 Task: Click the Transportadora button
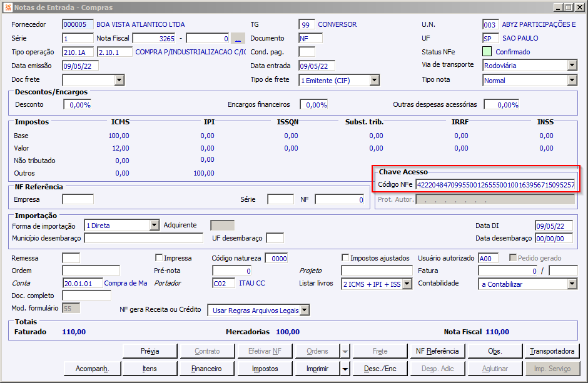552,351
